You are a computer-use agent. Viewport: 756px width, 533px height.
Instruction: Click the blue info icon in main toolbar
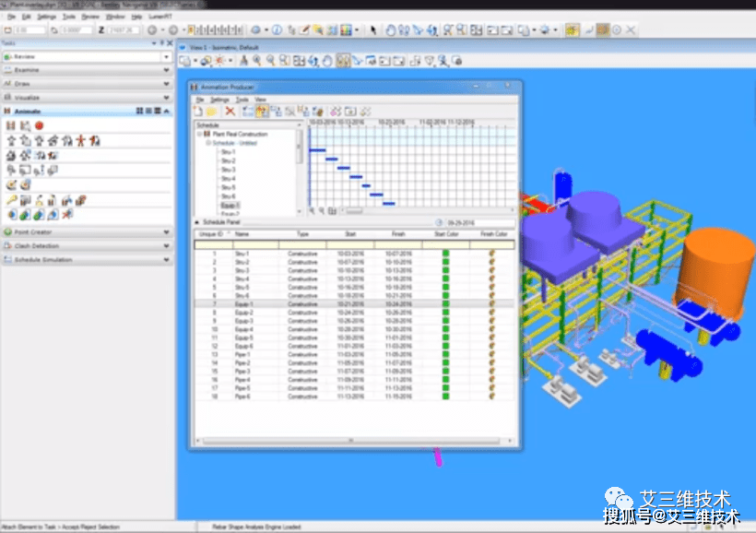point(277,30)
